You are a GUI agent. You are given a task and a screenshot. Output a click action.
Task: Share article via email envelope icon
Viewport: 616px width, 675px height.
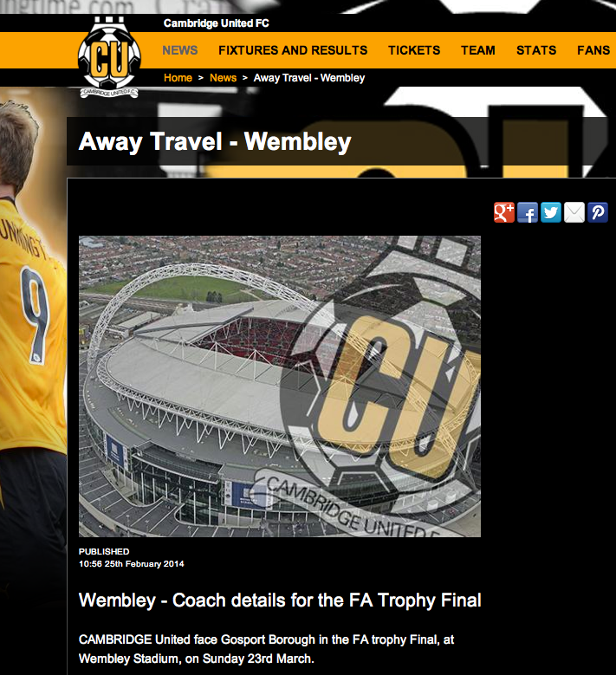point(574,212)
